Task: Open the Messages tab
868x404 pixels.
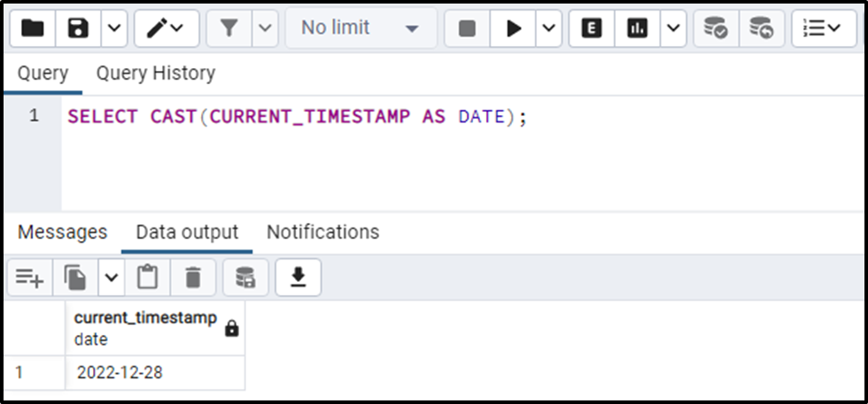Action: pyautogui.click(x=63, y=232)
